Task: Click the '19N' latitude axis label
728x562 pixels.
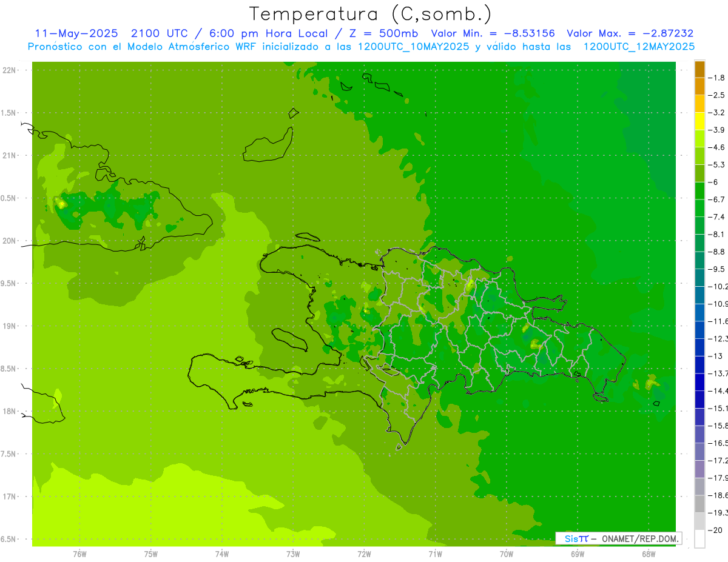Action: pyautogui.click(x=8, y=326)
